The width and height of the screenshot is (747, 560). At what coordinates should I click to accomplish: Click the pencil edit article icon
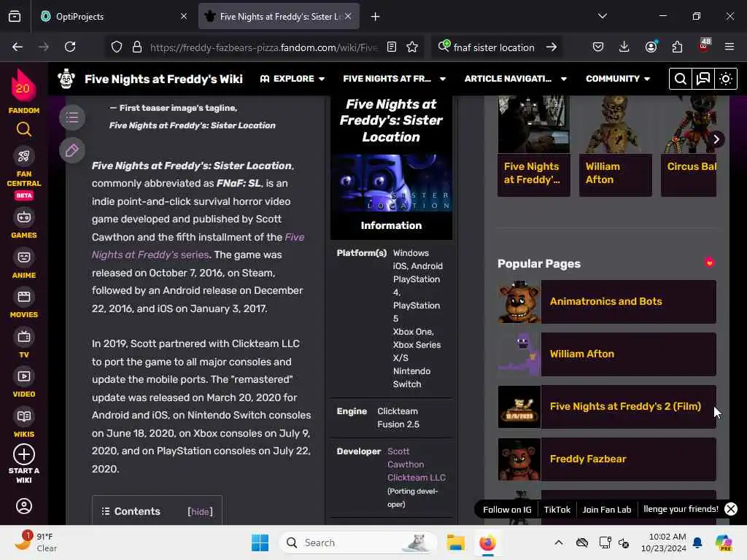tap(72, 150)
